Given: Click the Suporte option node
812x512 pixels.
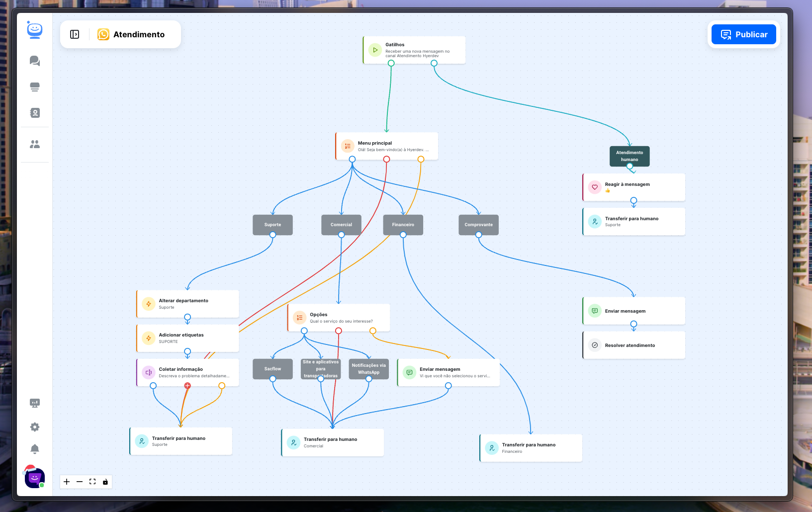Looking at the screenshot, I should tap(272, 225).
